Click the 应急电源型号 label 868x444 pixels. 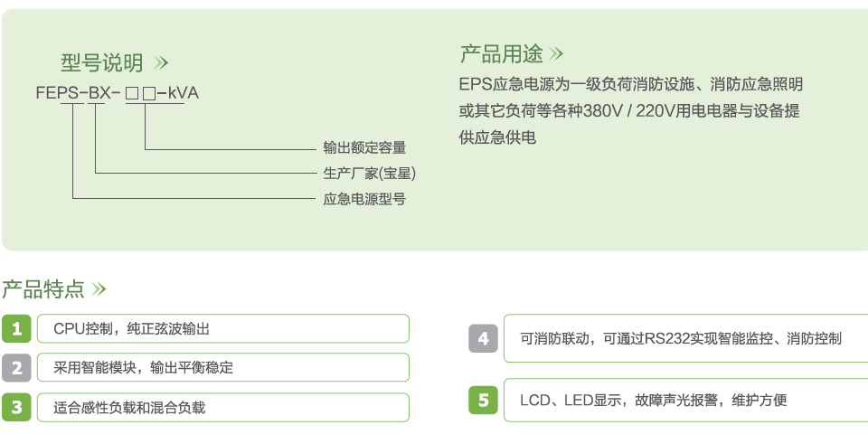[x=364, y=199]
